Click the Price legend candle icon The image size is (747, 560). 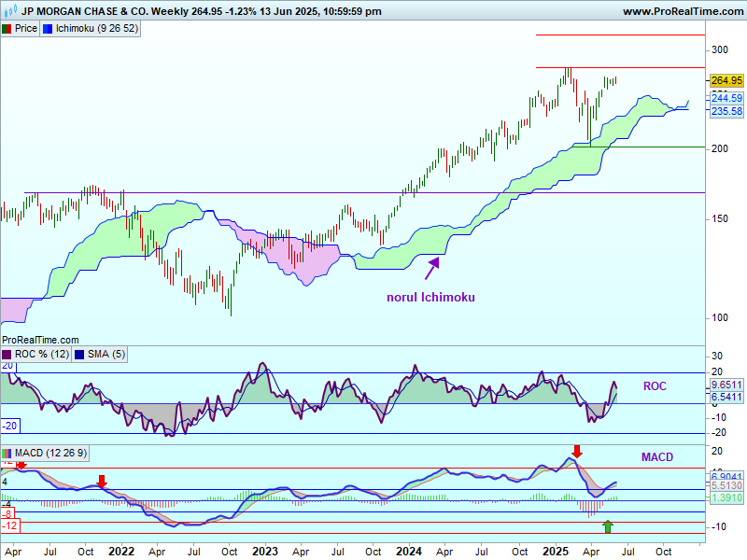(x=7, y=29)
